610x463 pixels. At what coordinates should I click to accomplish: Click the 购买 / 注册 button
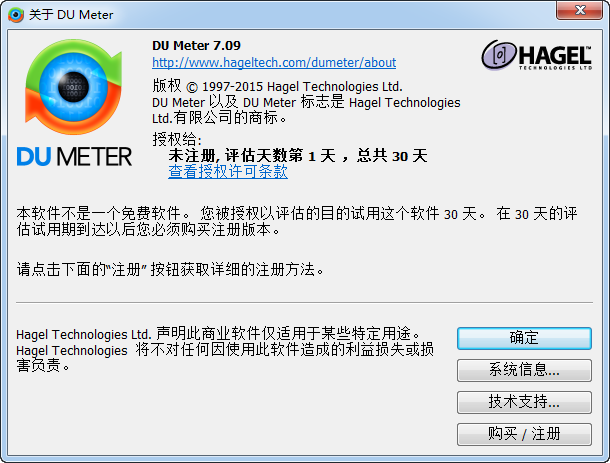524,434
